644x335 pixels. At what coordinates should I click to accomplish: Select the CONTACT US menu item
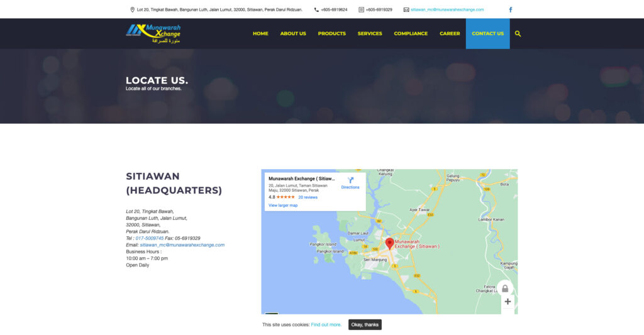pyautogui.click(x=487, y=34)
